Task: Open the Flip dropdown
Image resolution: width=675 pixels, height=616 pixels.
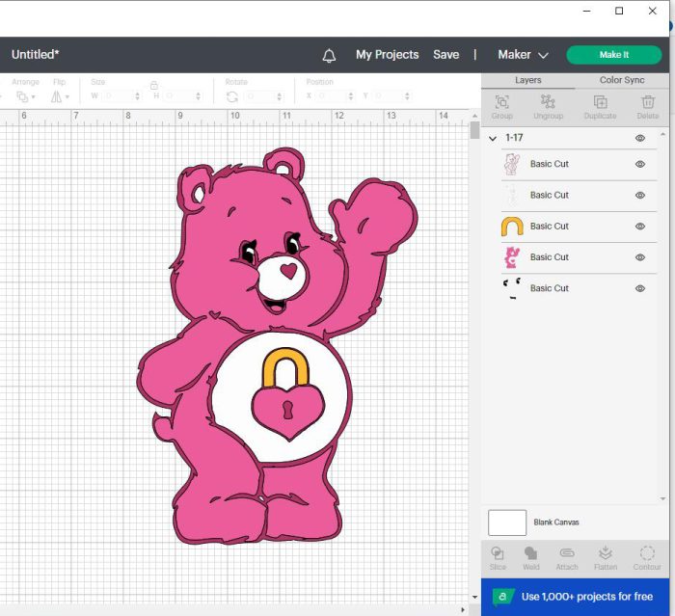Action: [x=60, y=96]
